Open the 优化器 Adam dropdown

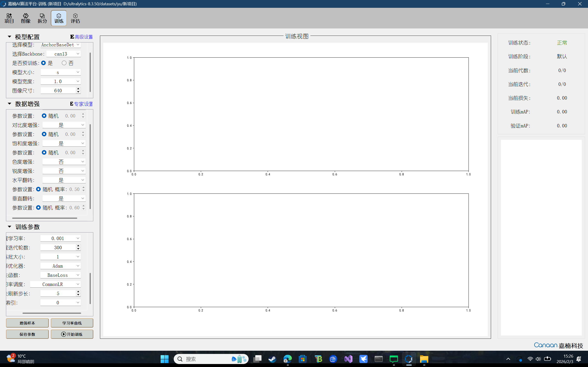tap(60, 266)
